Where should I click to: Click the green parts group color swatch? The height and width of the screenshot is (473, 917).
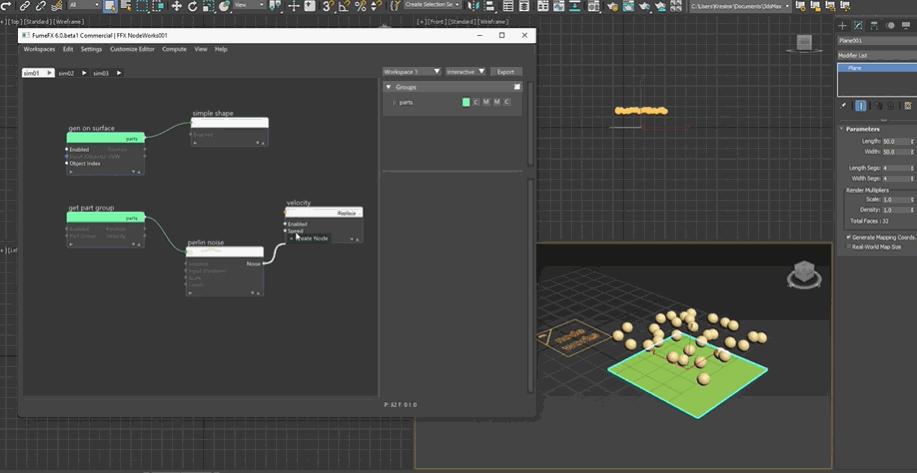[466, 102]
